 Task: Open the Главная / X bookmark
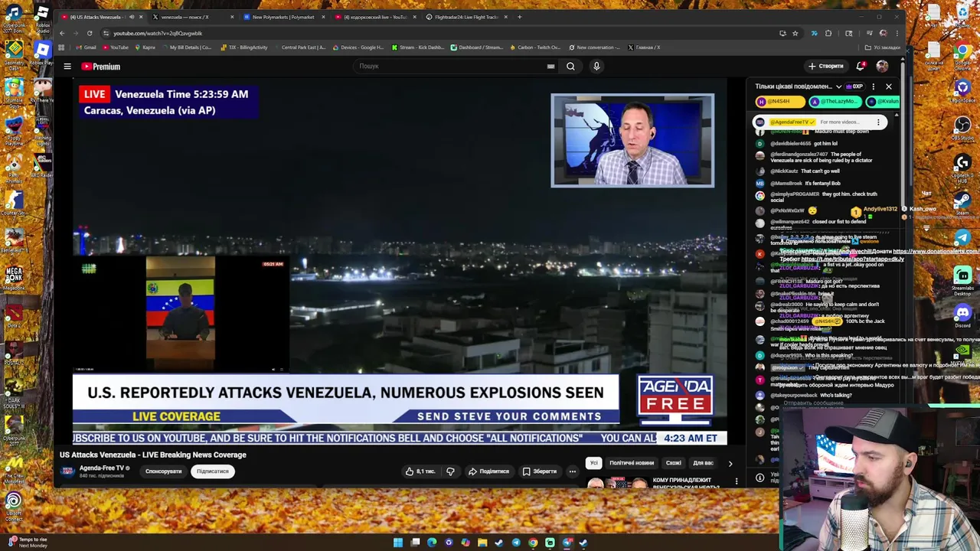(644, 47)
